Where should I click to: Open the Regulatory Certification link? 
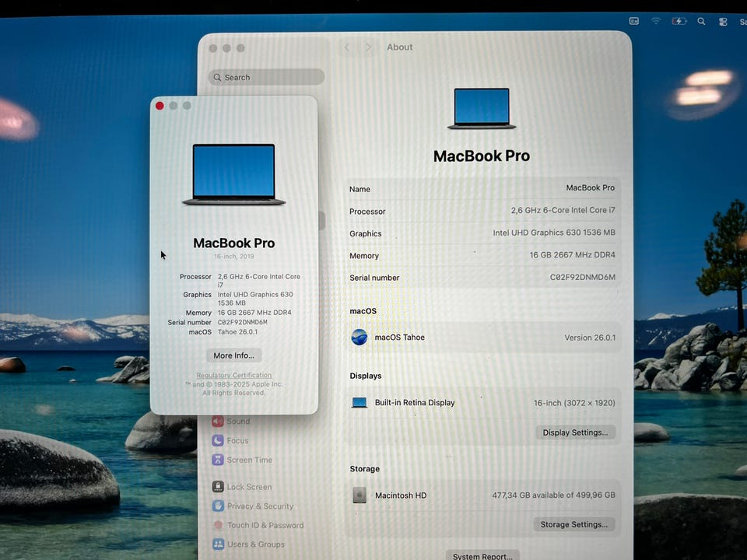[233, 376]
